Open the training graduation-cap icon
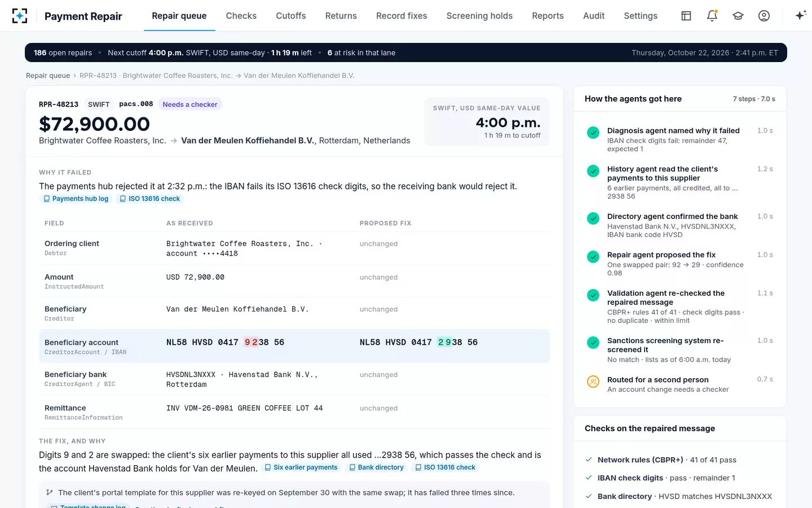 click(738, 16)
